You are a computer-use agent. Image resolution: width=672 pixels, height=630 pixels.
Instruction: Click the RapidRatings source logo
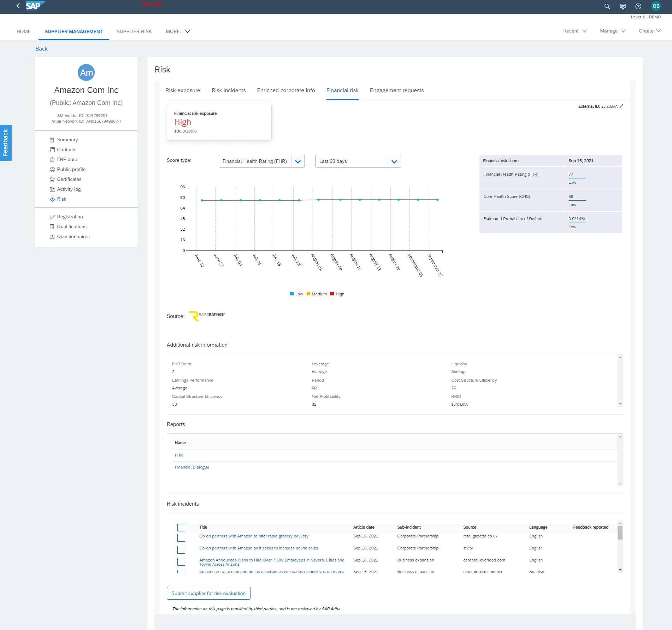coord(207,316)
